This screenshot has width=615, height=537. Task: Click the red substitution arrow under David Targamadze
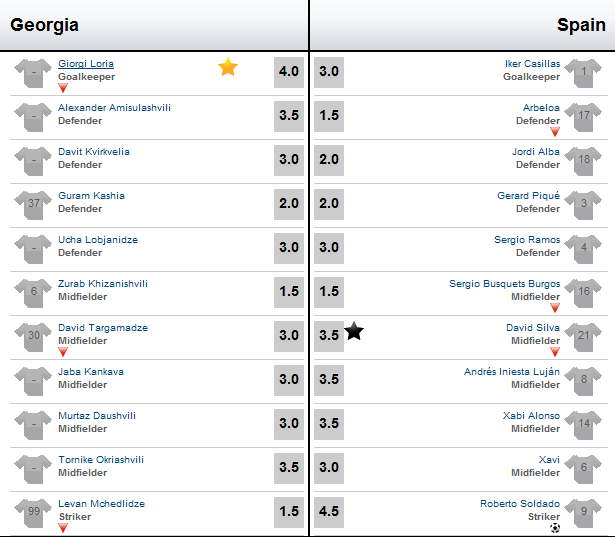click(x=63, y=352)
